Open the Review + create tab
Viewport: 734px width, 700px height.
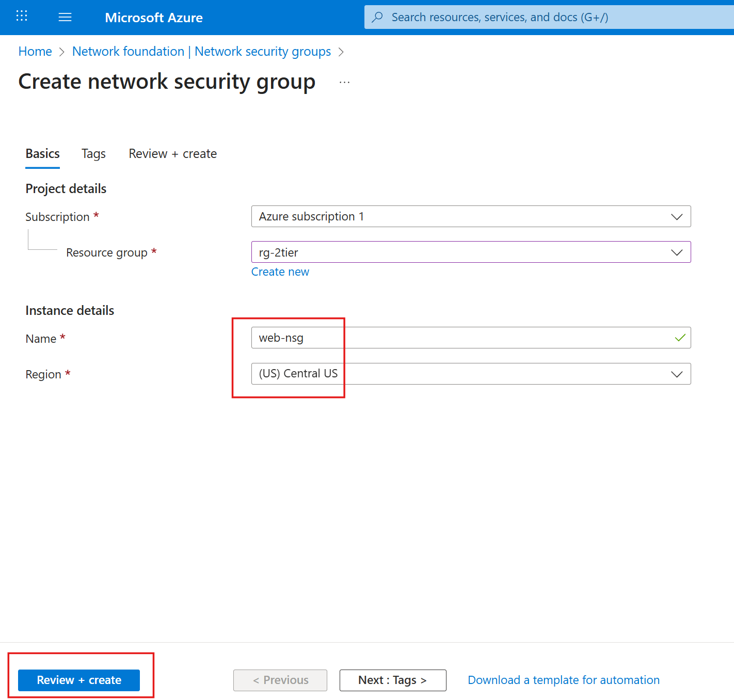pos(172,153)
